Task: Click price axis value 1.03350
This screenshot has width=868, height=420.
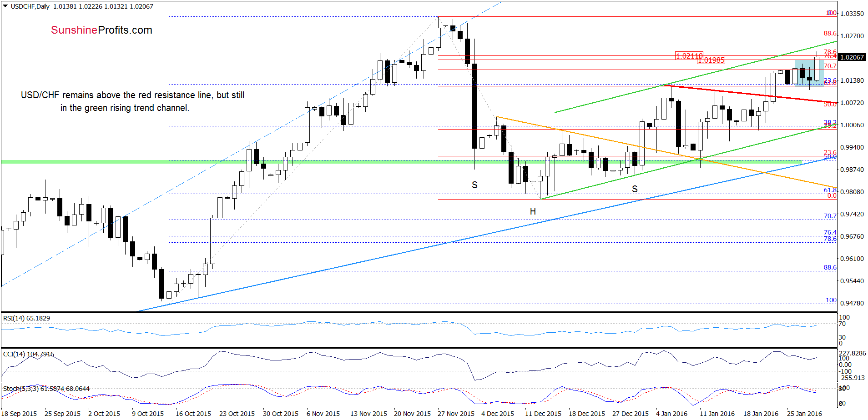Action: (x=852, y=14)
